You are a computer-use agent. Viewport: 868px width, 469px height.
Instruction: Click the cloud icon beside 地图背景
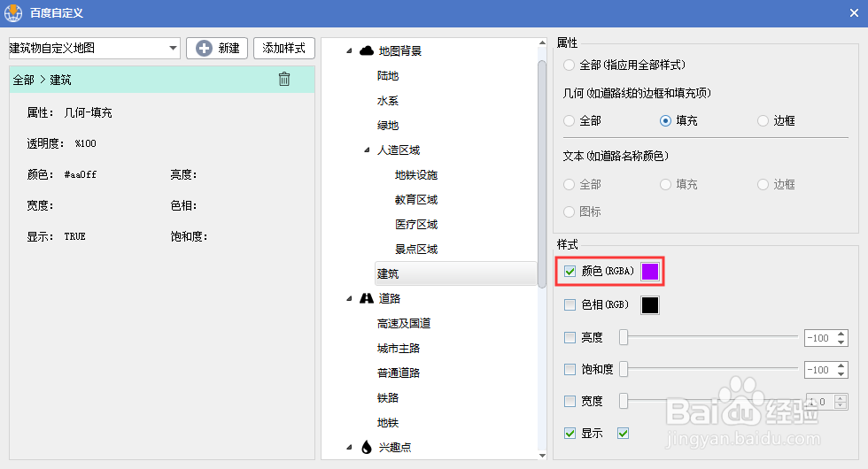pyautogui.click(x=367, y=51)
